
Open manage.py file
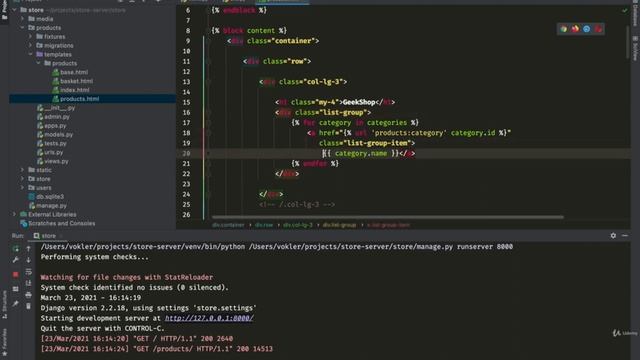click(47, 206)
